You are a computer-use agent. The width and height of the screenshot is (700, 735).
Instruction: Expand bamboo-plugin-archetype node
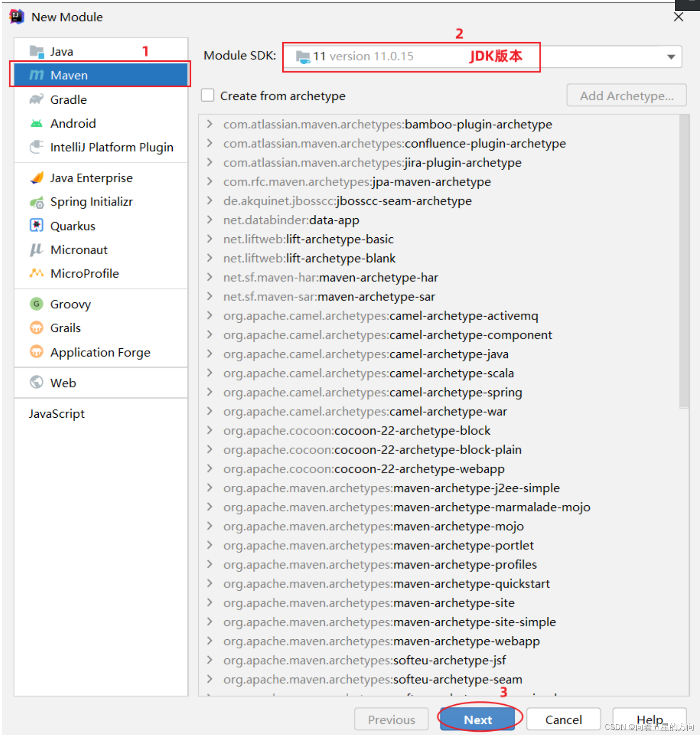tap(210, 124)
